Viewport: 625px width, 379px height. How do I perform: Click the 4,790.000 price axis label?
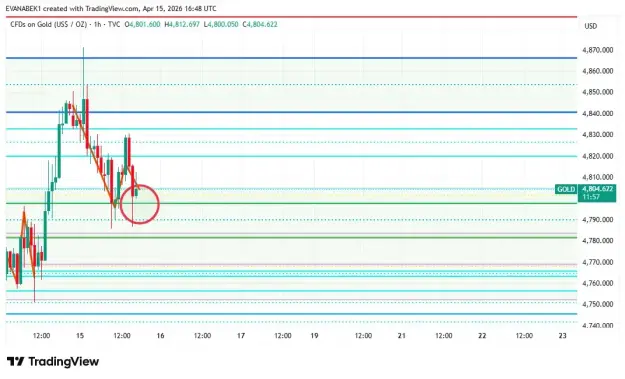coord(597,220)
